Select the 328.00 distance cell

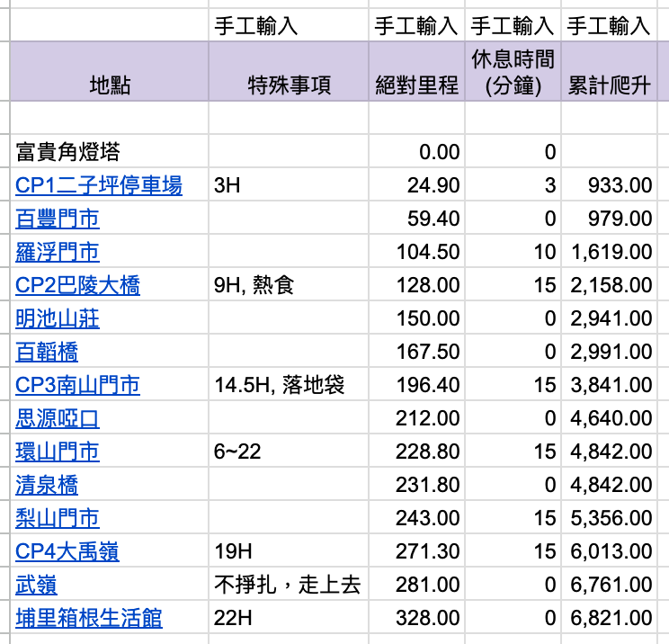click(417, 617)
